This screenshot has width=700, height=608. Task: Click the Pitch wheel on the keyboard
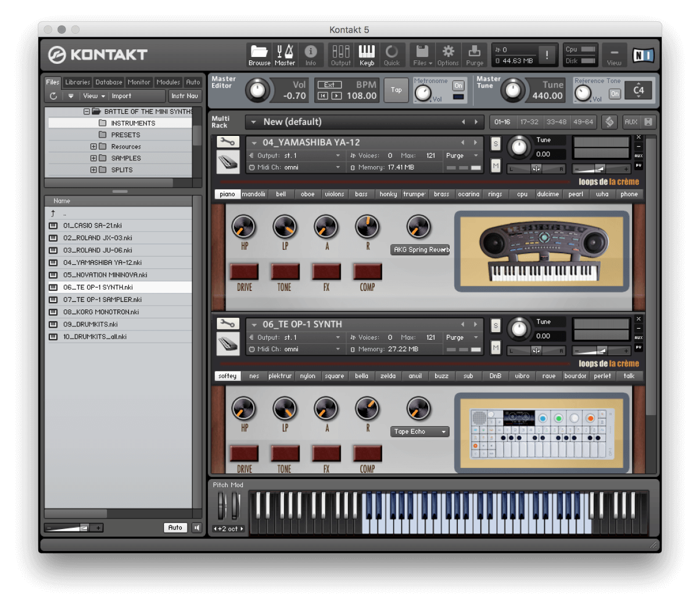(221, 505)
